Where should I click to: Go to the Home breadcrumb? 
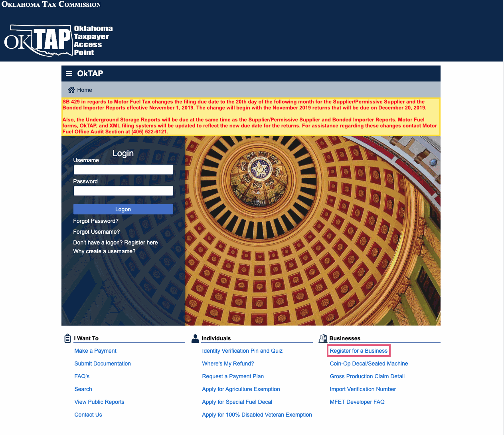[85, 90]
